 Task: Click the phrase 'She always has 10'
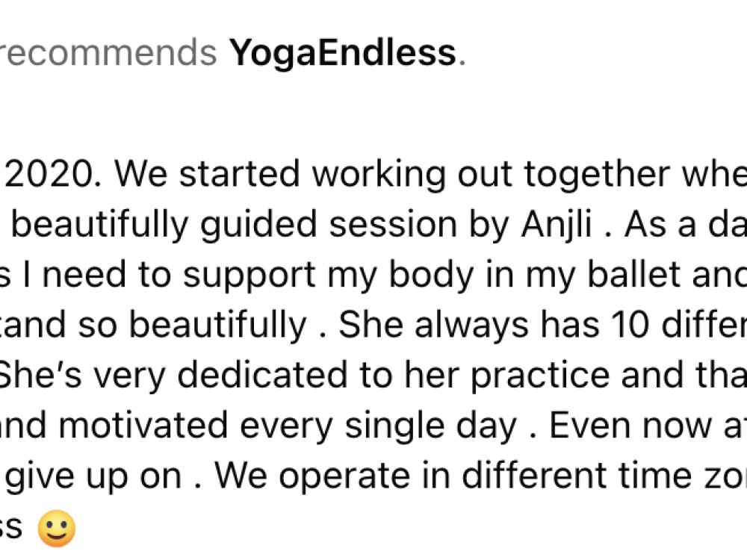point(494,325)
